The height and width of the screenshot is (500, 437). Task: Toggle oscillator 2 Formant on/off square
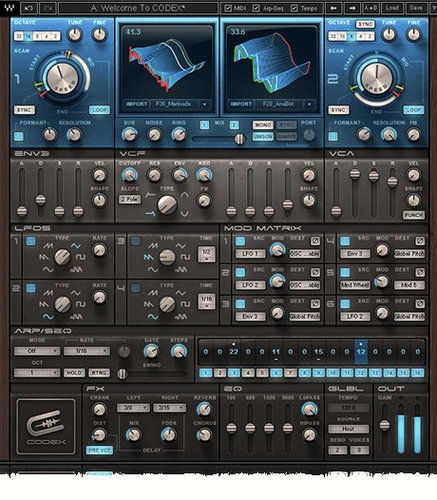(333, 136)
